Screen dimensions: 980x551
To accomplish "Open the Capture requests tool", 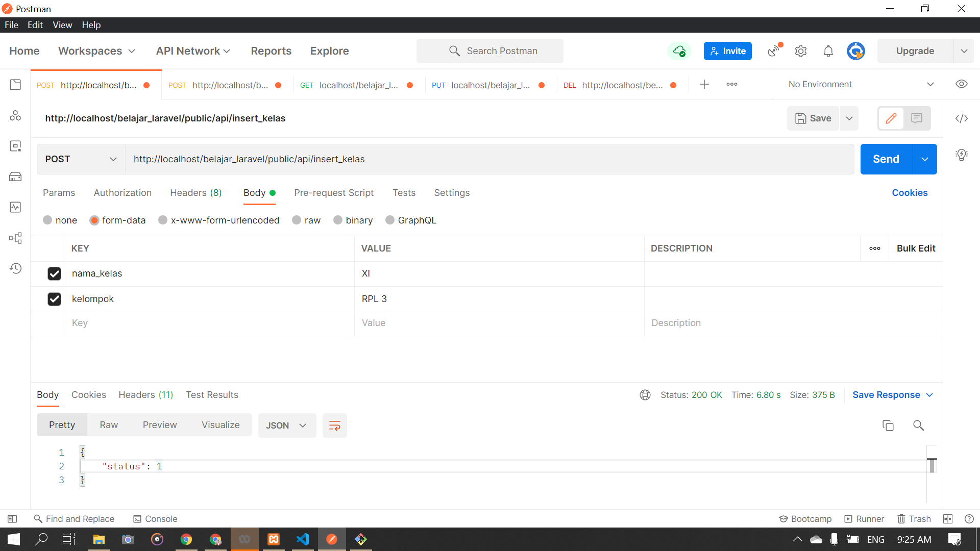I will click(773, 51).
